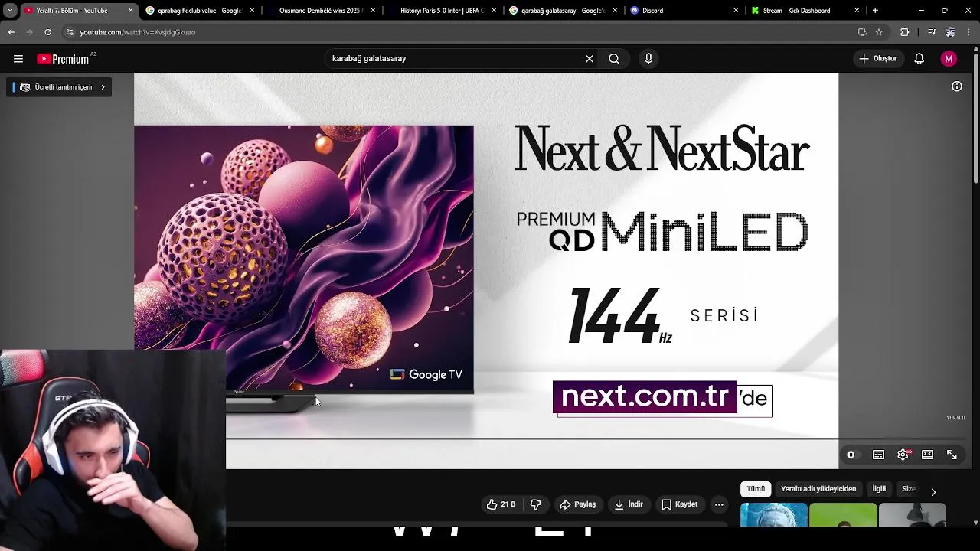Image resolution: width=980 pixels, height=551 pixels.
Task: Go to YouTube Premium home logo
Action: pos(64,59)
